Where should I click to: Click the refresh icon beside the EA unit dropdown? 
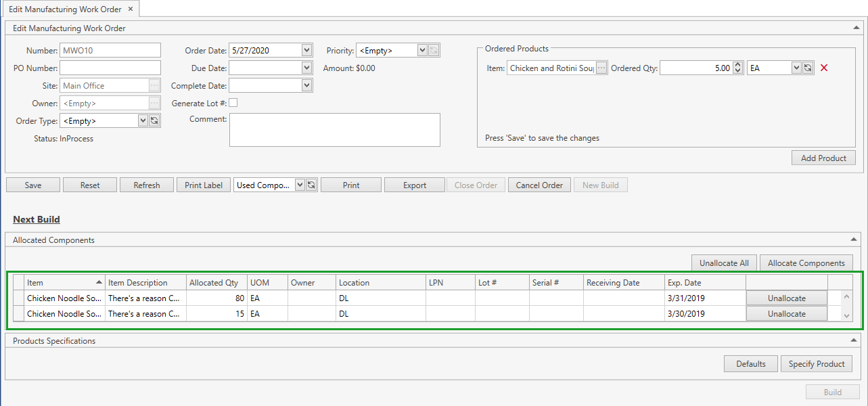click(x=807, y=68)
